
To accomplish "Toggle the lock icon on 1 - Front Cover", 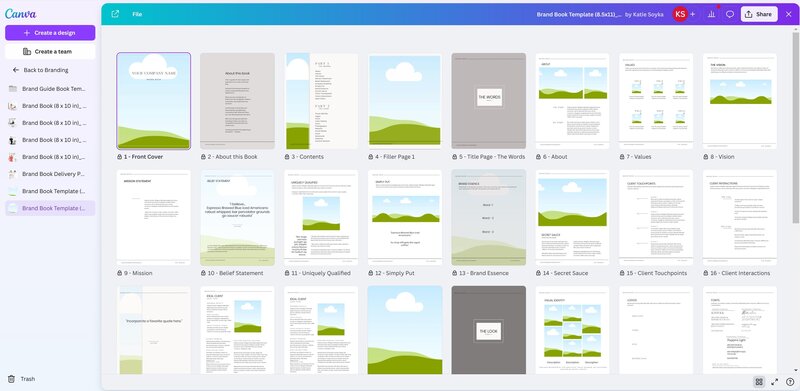I will point(119,157).
